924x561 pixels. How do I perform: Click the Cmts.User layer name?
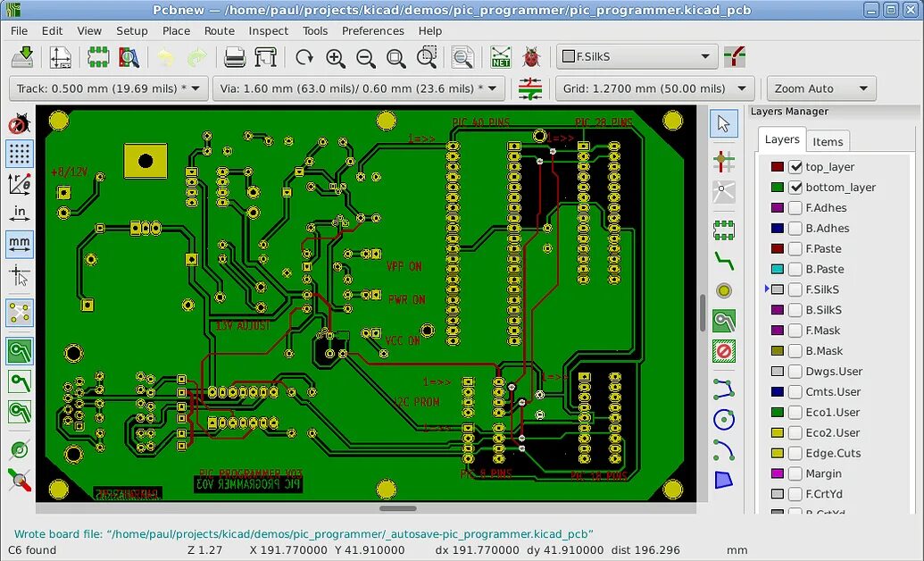coord(833,391)
